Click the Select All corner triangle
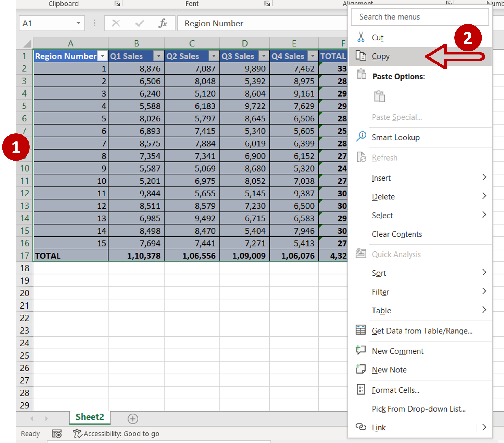Viewport: 504px width, 443px height. coord(27,43)
